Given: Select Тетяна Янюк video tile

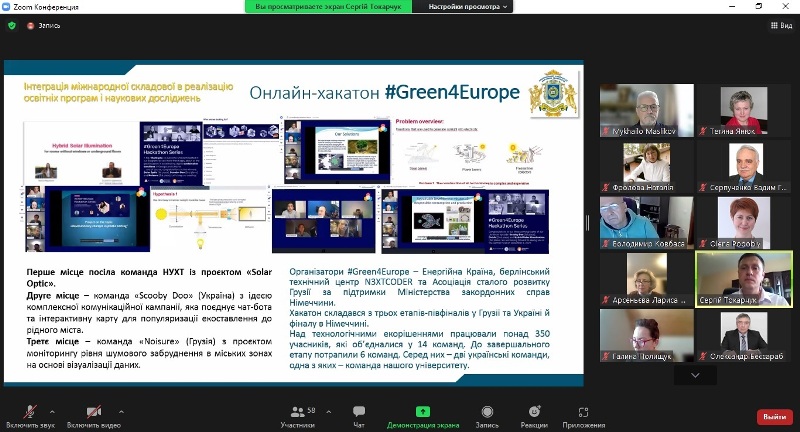Looking at the screenshot, I should click(744, 110).
